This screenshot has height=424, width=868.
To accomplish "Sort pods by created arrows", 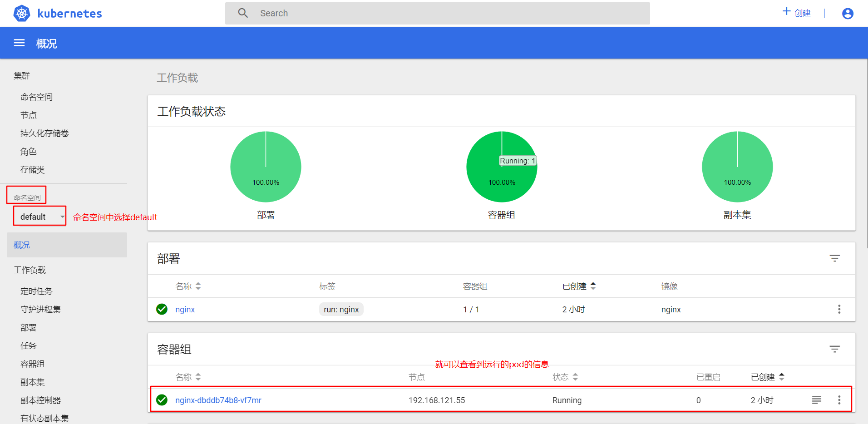I will click(782, 377).
